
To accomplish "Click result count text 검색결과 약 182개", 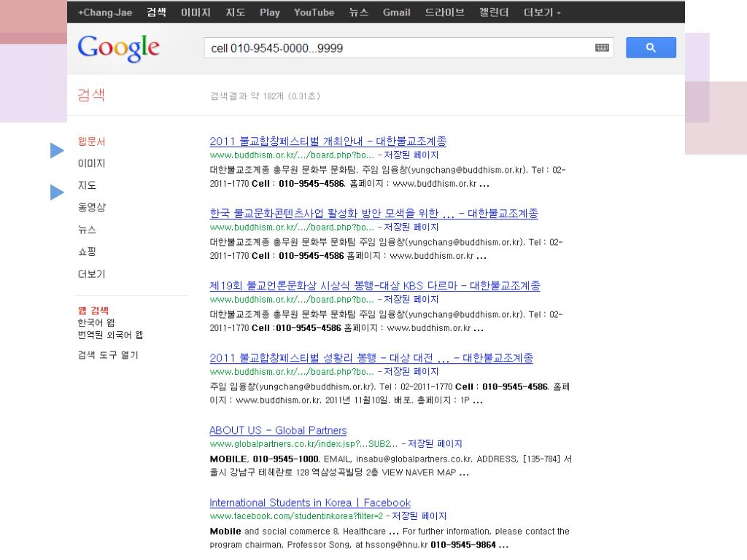I will 265,96.
